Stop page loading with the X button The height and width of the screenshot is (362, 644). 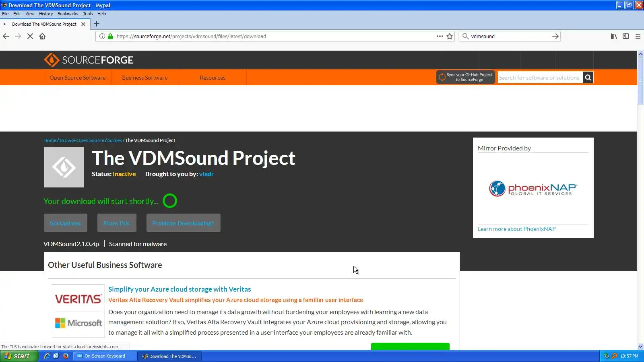click(x=30, y=36)
